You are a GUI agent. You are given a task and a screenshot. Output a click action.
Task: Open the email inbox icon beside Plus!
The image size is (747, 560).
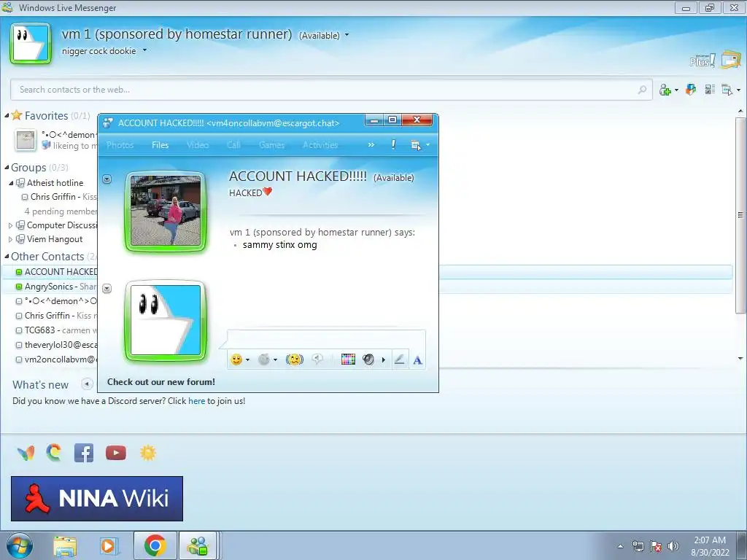731,60
